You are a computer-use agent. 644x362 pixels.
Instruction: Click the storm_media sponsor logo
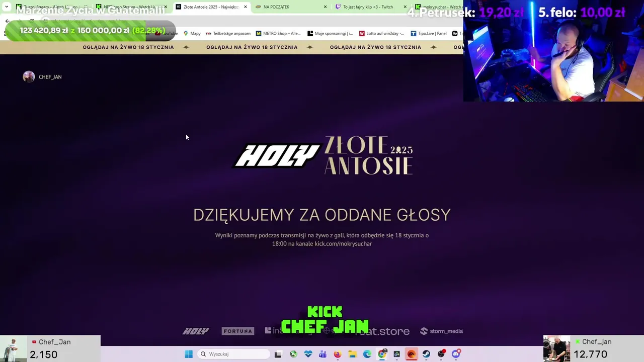point(441,331)
